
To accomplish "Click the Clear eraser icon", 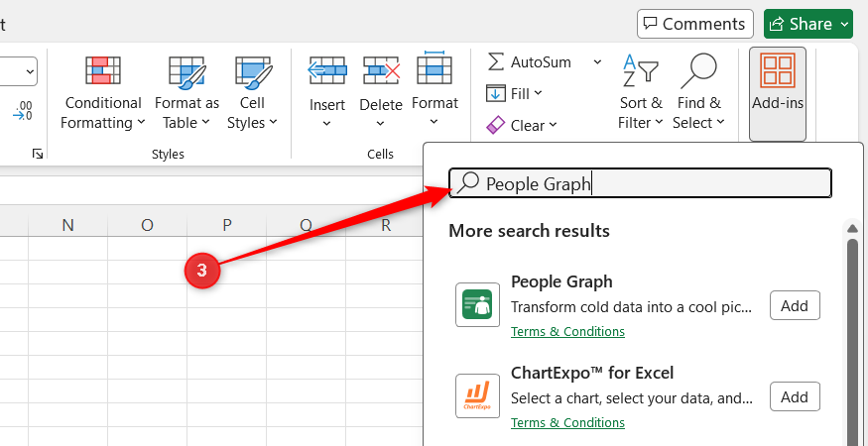I will click(x=495, y=125).
